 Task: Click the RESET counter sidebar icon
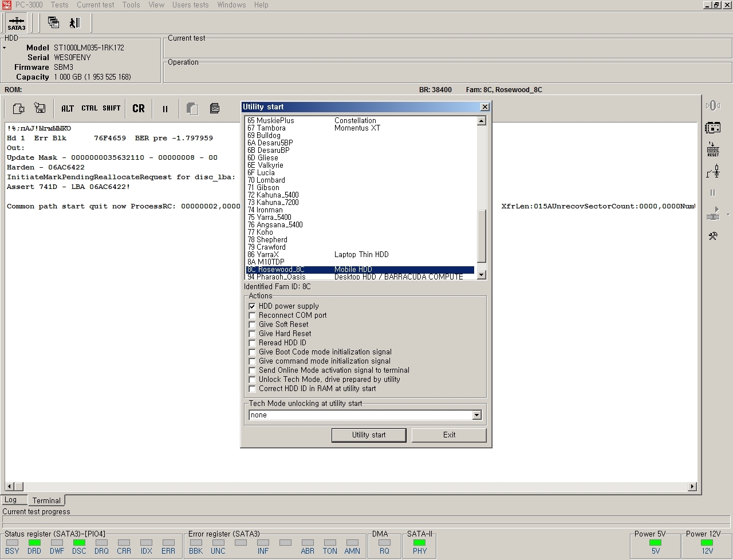tap(713, 149)
